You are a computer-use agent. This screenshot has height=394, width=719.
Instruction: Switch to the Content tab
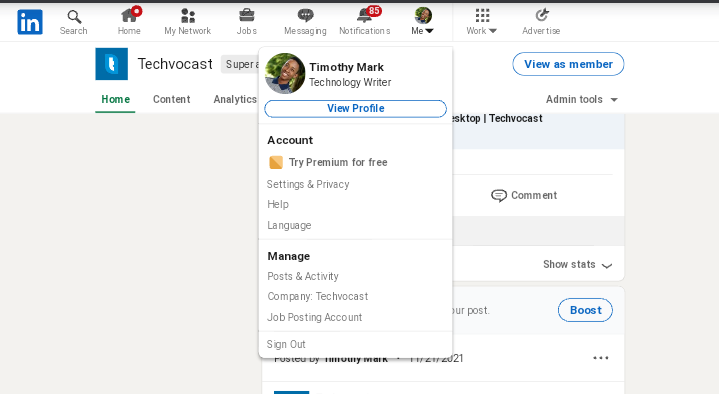171,100
